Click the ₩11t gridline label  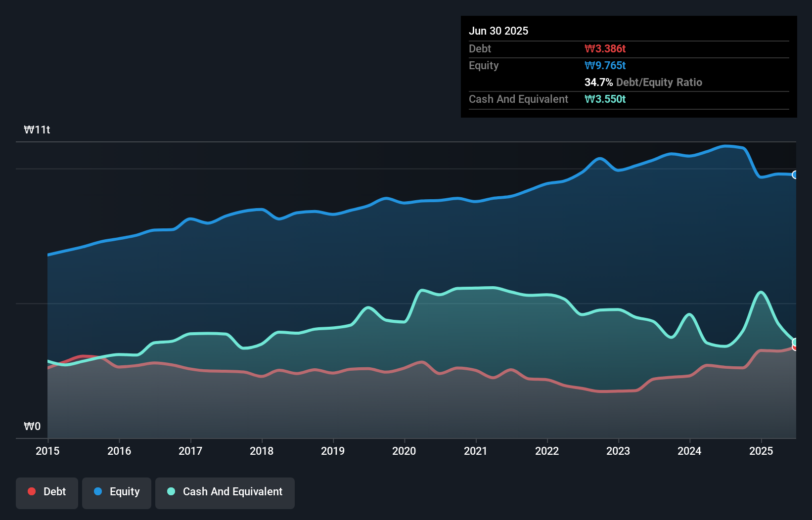tap(37, 130)
